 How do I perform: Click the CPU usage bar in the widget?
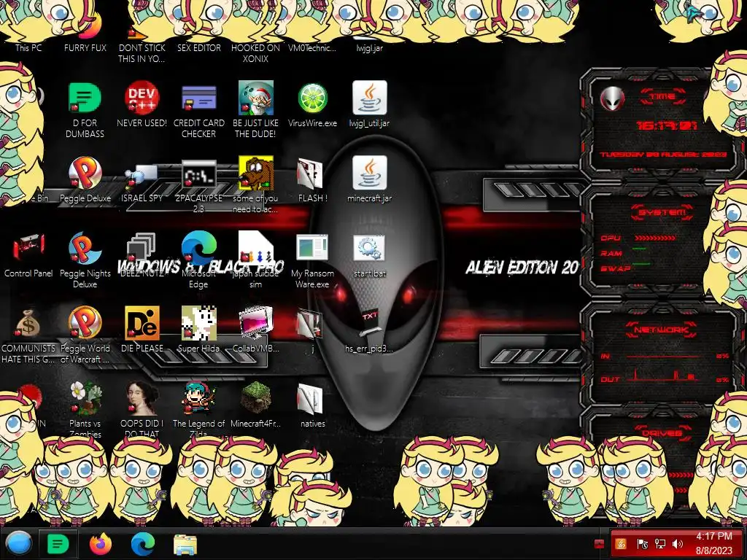point(654,238)
